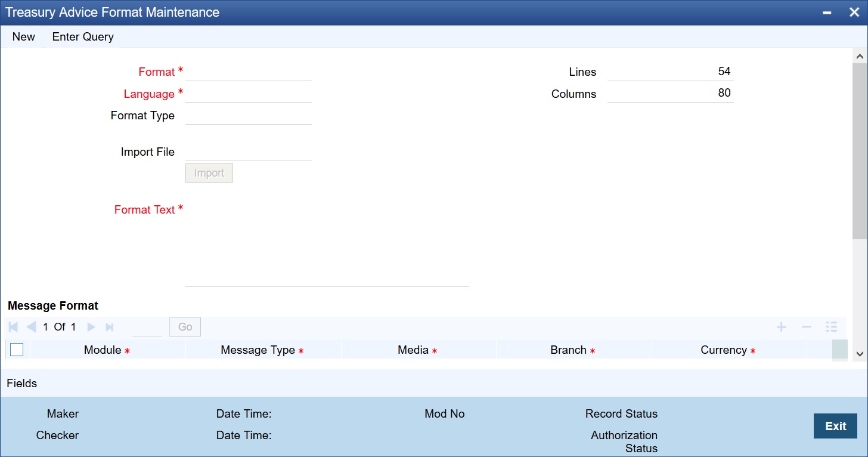Image resolution: width=868 pixels, height=457 pixels.
Task: Click the Media column header
Action: pos(418,350)
